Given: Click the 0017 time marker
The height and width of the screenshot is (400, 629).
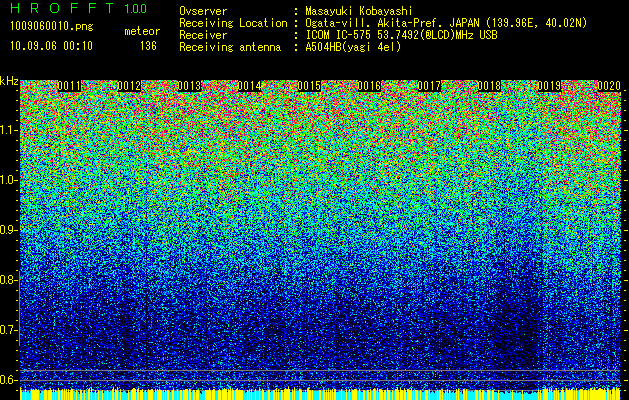Looking at the screenshot, I should 429,86.
